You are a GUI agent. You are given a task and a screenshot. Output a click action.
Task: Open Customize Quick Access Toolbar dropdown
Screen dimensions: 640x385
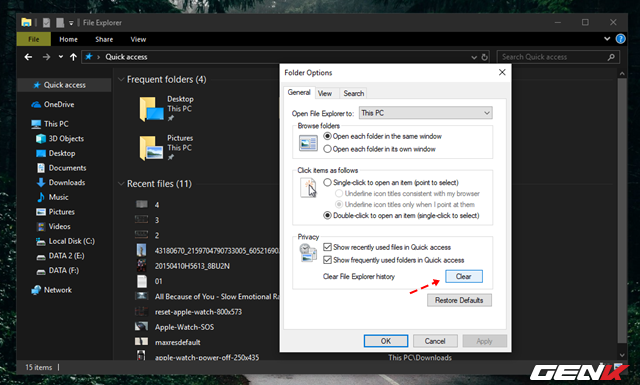click(71, 23)
